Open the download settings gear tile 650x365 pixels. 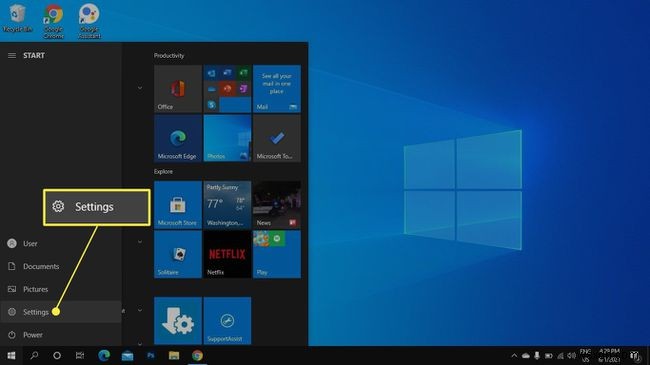point(178,321)
